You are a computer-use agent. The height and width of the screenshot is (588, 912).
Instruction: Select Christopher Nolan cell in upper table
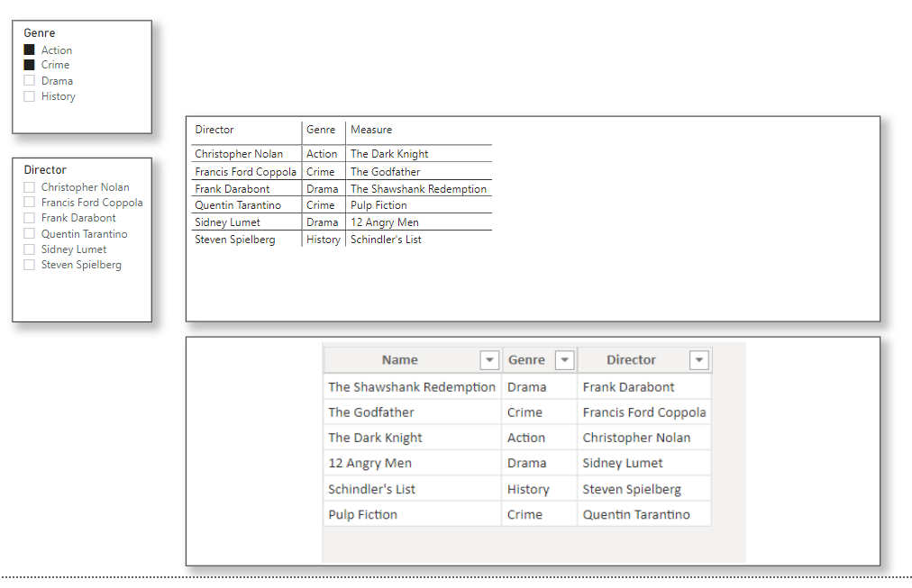click(x=239, y=154)
